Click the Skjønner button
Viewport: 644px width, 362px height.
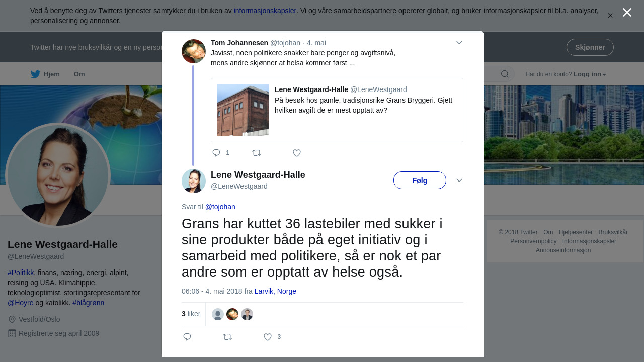[590, 47]
